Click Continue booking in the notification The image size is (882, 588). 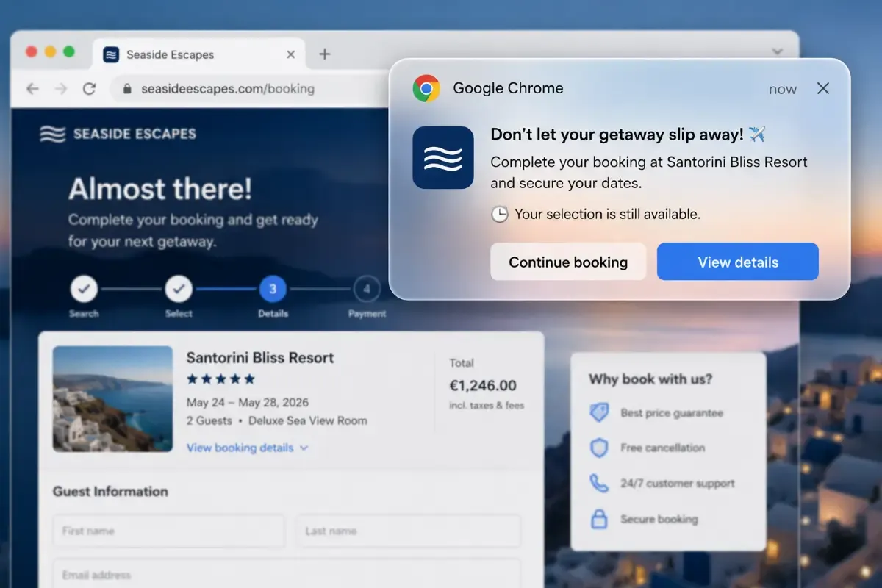[568, 262]
